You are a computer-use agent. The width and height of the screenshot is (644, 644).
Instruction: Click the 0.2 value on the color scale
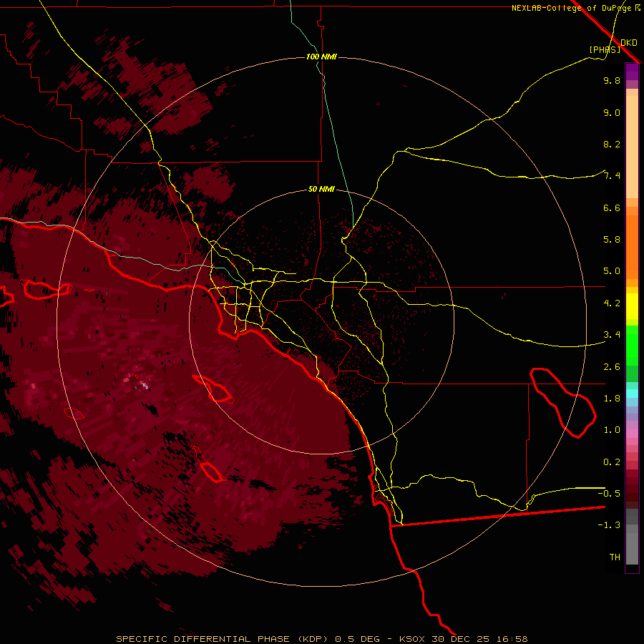click(612, 462)
